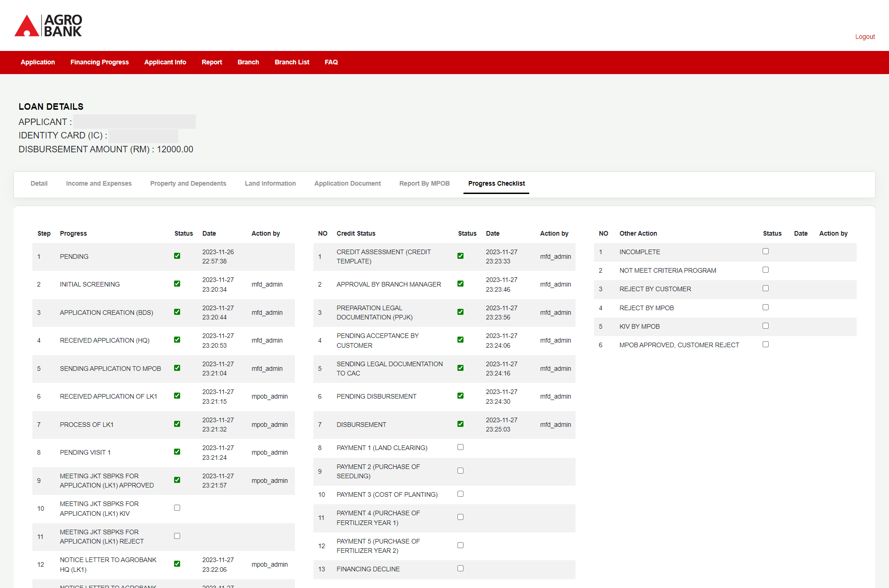Click the LOAN DETAILS heading

click(51, 106)
